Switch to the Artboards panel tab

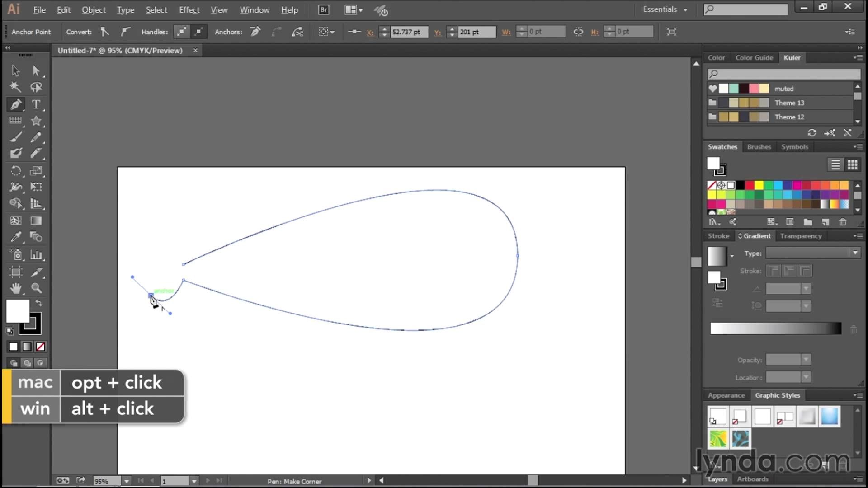tap(752, 479)
